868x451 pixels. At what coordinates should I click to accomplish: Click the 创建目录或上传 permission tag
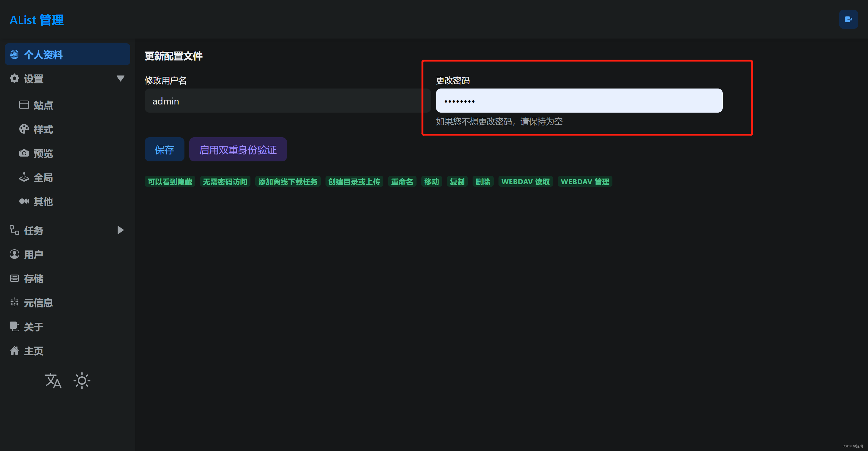[354, 182]
